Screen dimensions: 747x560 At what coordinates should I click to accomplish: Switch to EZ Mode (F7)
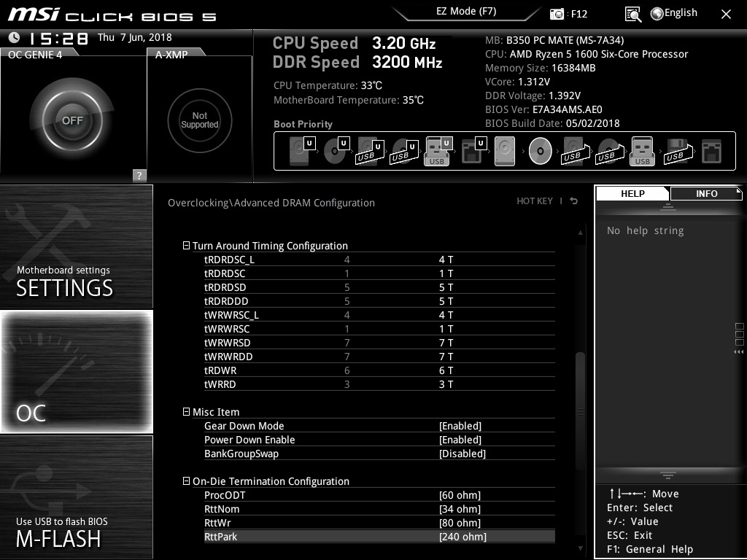click(466, 12)
